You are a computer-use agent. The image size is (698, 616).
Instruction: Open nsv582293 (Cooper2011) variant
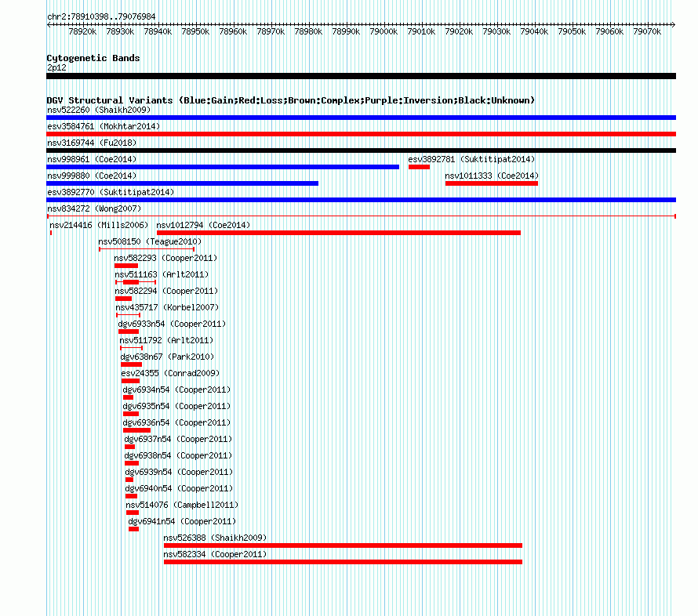pyautogui.click(x=165, y=258)
